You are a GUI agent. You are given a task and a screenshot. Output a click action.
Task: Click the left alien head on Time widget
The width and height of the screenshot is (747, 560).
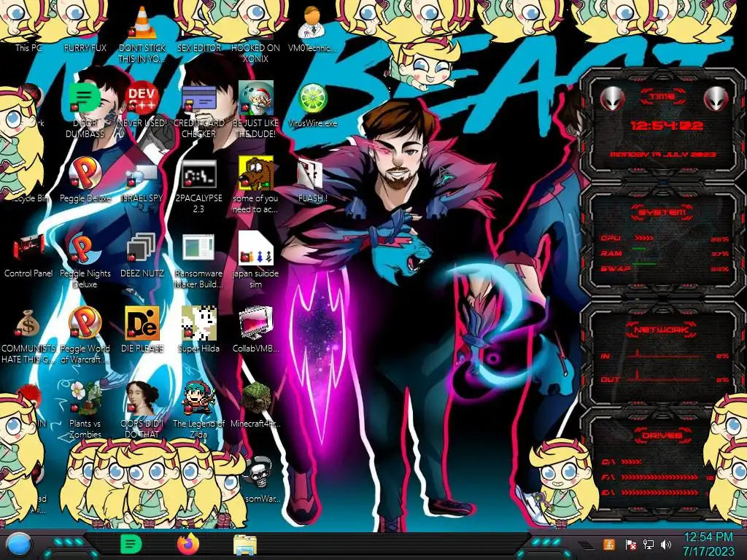click(x=612, y=98)
